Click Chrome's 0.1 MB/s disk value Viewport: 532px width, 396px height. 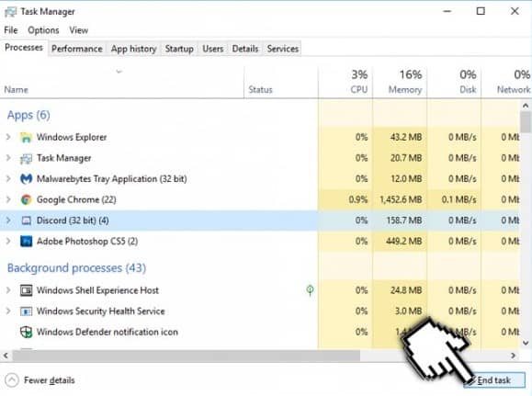coord(459,199)
